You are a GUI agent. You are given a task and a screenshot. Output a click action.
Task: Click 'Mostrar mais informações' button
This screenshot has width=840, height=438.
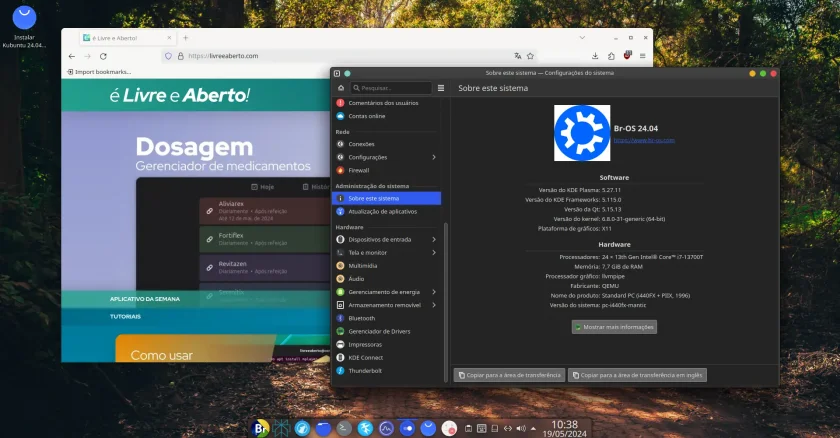614,327
